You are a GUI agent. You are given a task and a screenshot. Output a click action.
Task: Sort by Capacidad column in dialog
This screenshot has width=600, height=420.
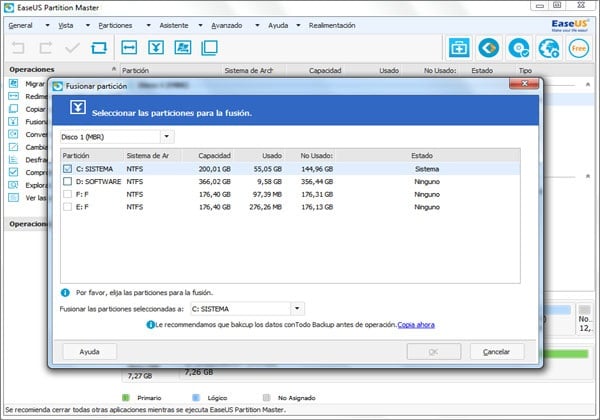tap(214, 156)
